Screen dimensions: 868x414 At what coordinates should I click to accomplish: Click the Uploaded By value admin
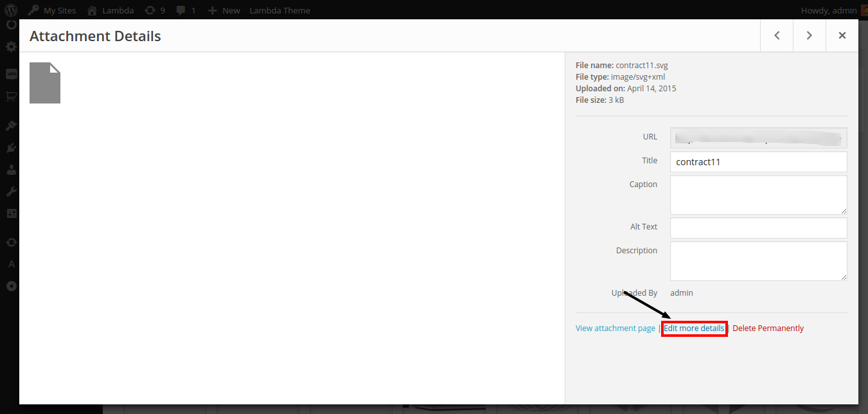pyautogui.click(x=682, y=292)
